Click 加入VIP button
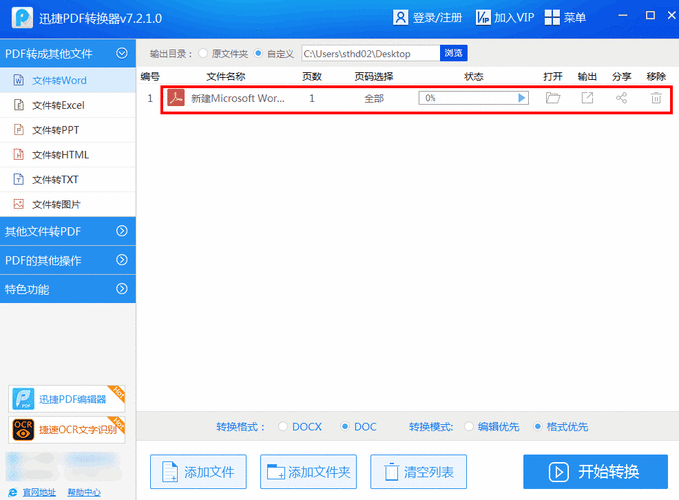 point(504,18)
